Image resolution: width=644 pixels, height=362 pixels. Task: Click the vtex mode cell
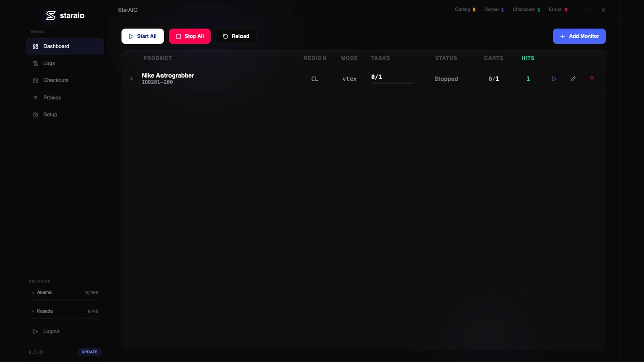point(349,79)
